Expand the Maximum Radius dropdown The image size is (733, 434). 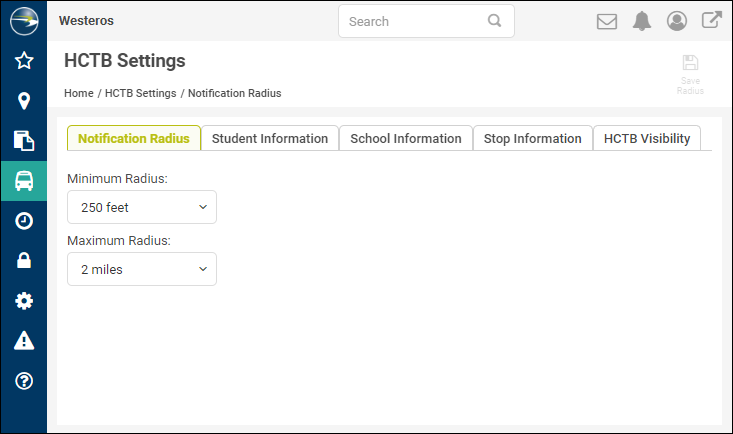pos(142,269)
